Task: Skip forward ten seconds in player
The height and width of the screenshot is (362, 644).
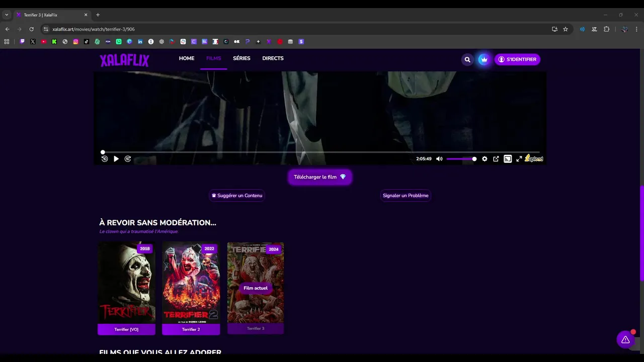Action: 128,159
